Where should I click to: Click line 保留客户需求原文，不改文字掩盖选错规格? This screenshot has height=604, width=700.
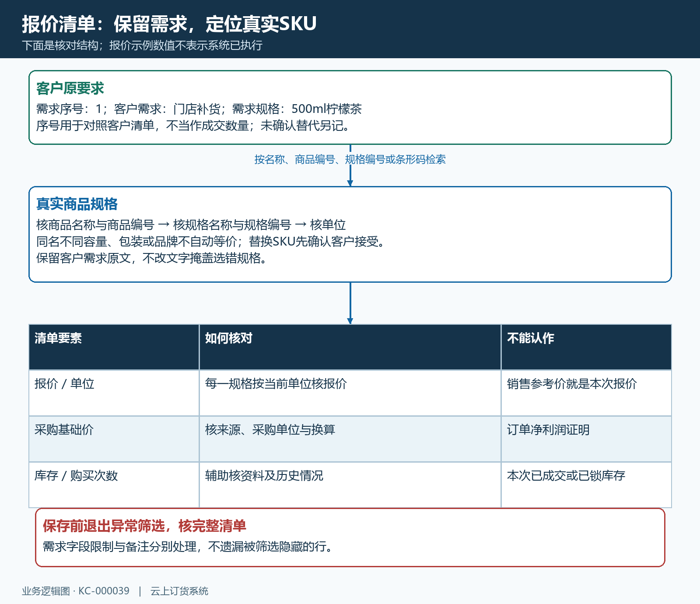point(151,258)
